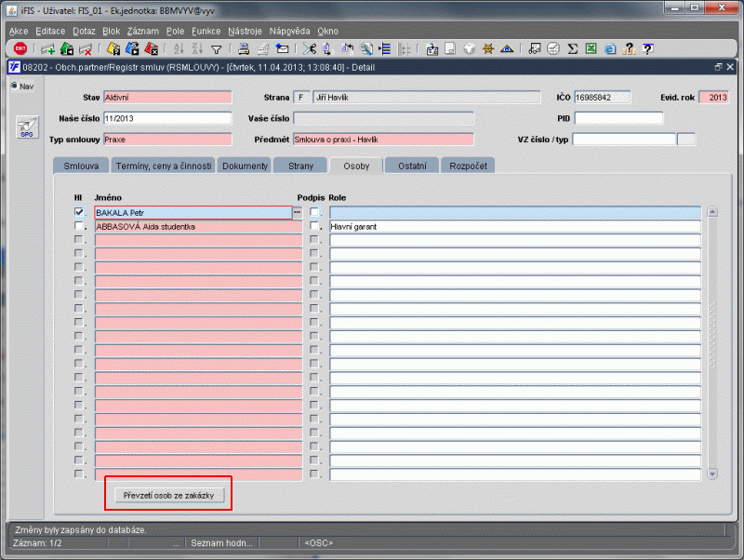This screenshot has width=744, height=560.
Task: Open the Editace menu
Action: pos(50,32)
